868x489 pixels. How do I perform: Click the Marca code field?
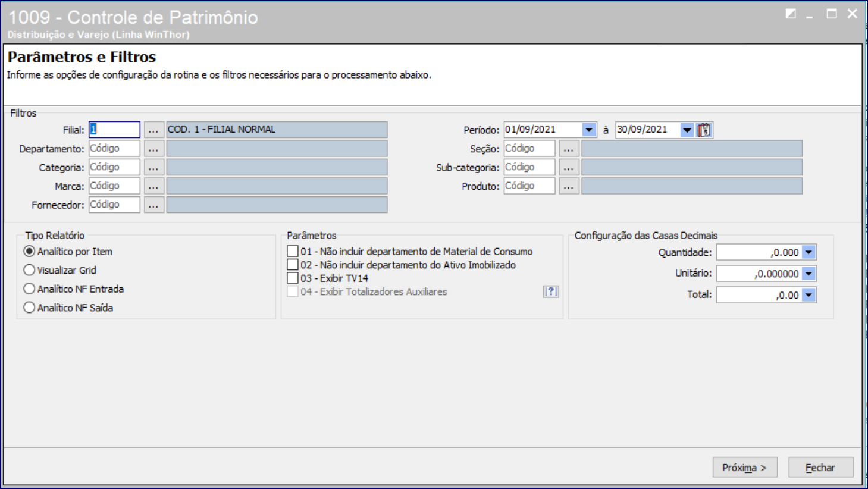pos(114,186)
